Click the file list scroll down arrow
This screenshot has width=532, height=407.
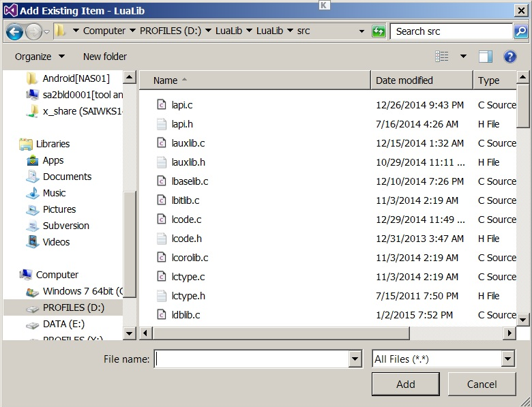click(523, 320)
